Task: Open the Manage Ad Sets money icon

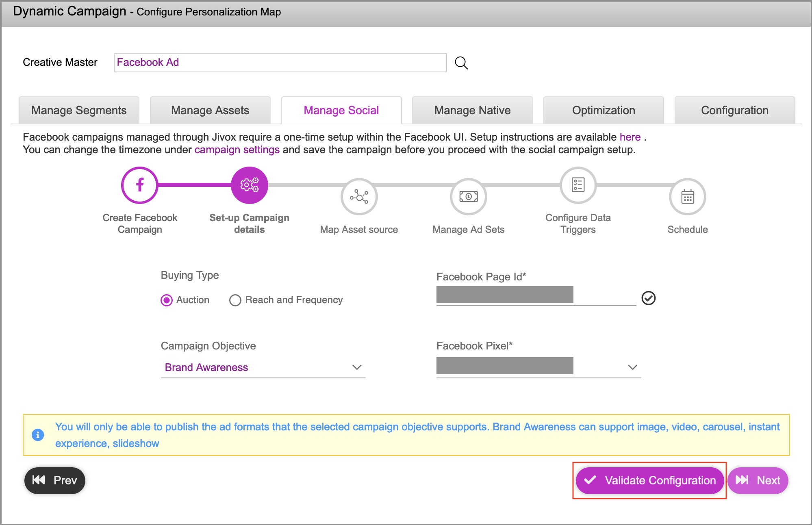Action: [x=469, y=197]
